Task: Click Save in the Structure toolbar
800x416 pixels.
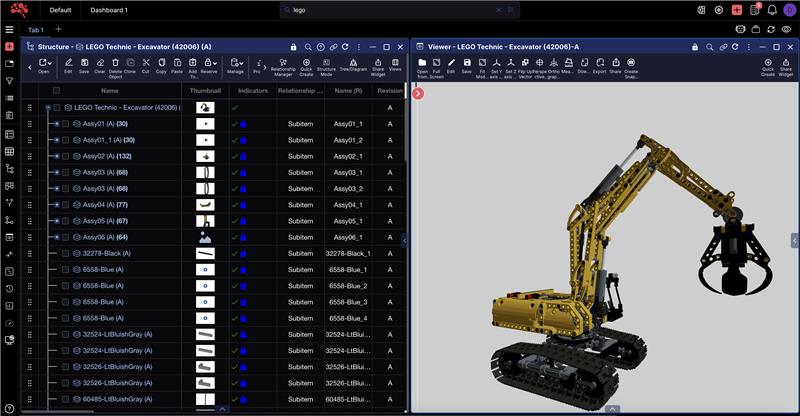Action: coord(84,66)
